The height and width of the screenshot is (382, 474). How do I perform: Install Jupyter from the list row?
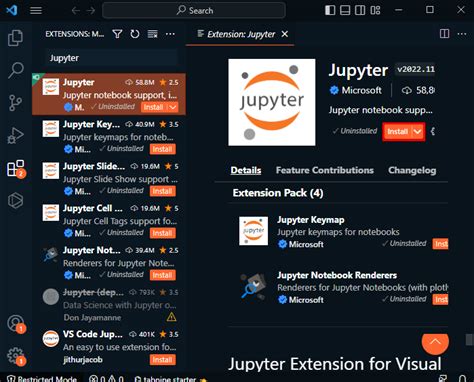[154, 107]
